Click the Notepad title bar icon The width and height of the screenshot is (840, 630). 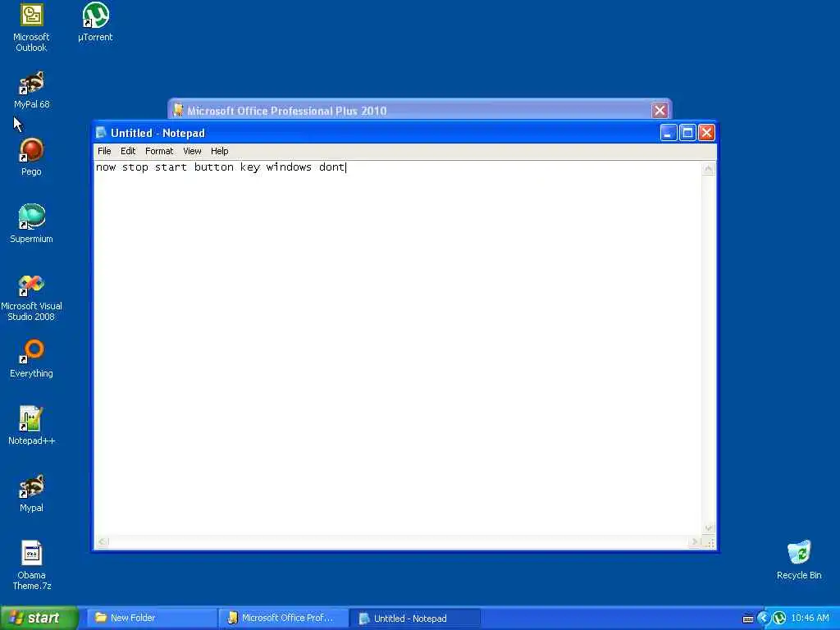(x=101, y=133)
